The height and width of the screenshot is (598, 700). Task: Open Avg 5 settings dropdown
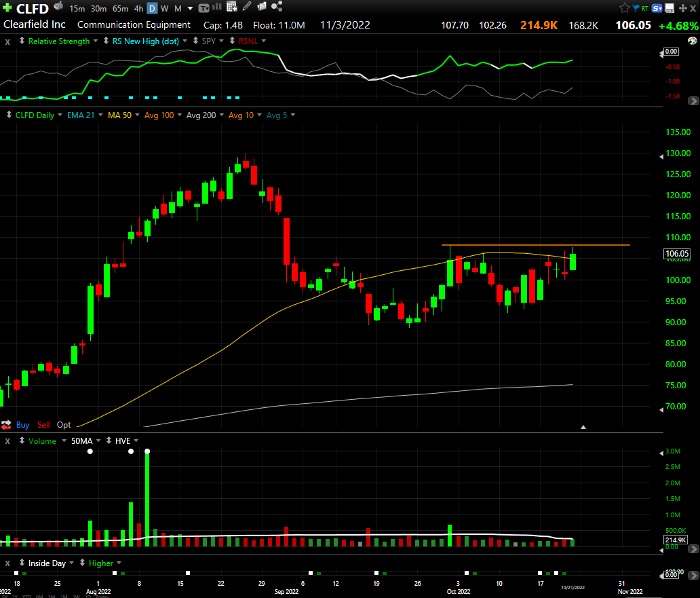(x=293, y=115)
